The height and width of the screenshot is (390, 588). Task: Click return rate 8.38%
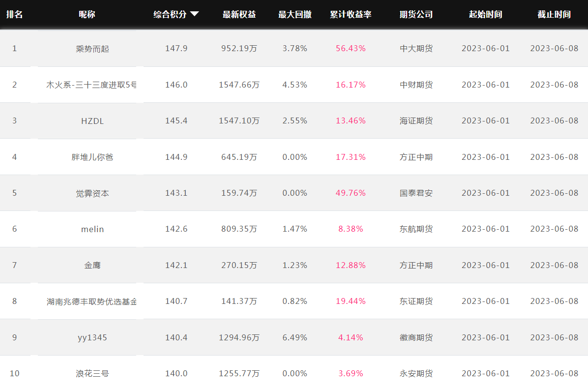[x=351, y=229]
